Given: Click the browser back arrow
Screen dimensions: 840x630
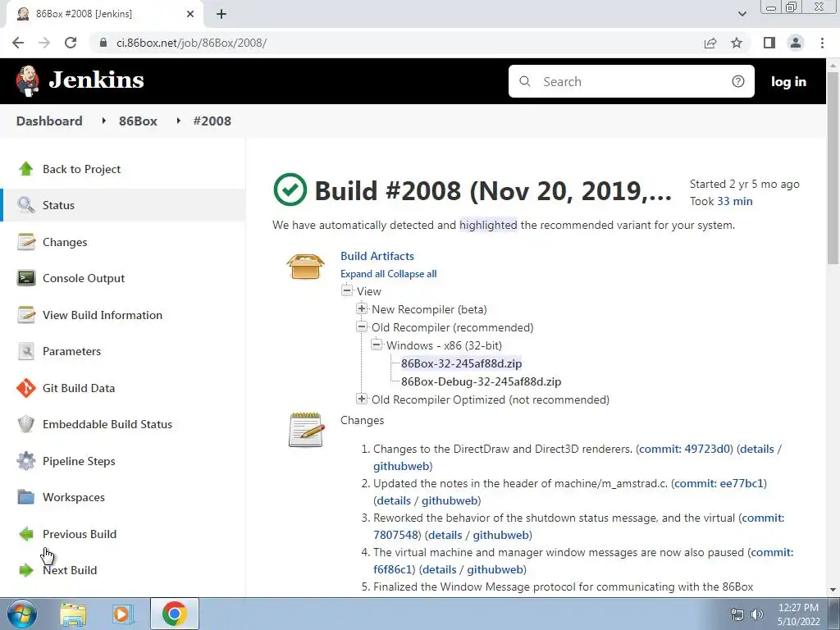Looking at the screenshot, I should 18,43.
